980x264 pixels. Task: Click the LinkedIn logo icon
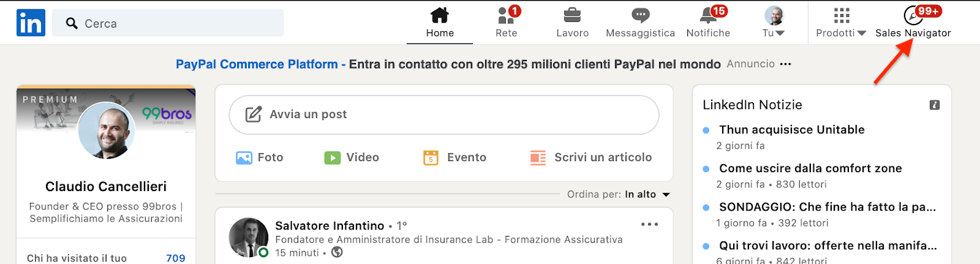(31, 23)
